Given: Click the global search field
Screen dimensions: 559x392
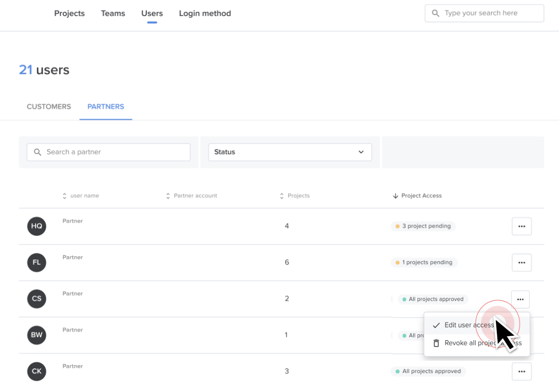Looking at the screenshot, I should coord(483,13).
